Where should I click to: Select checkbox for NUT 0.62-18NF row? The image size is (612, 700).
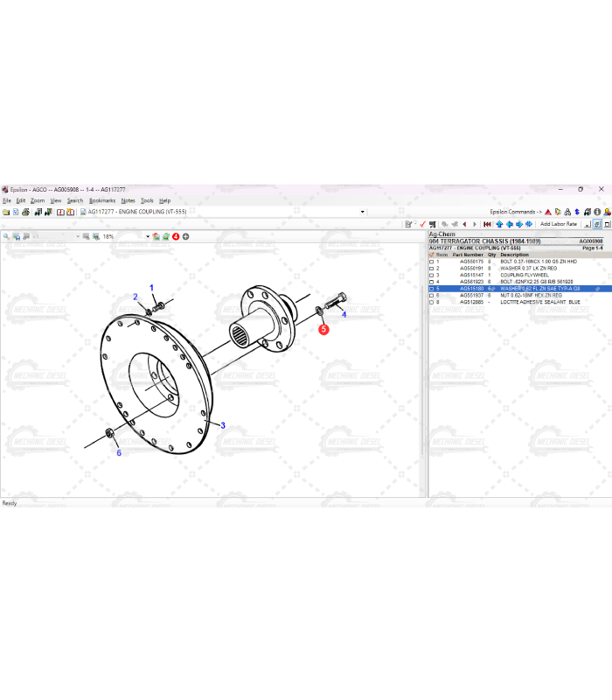tap(432, 295)
